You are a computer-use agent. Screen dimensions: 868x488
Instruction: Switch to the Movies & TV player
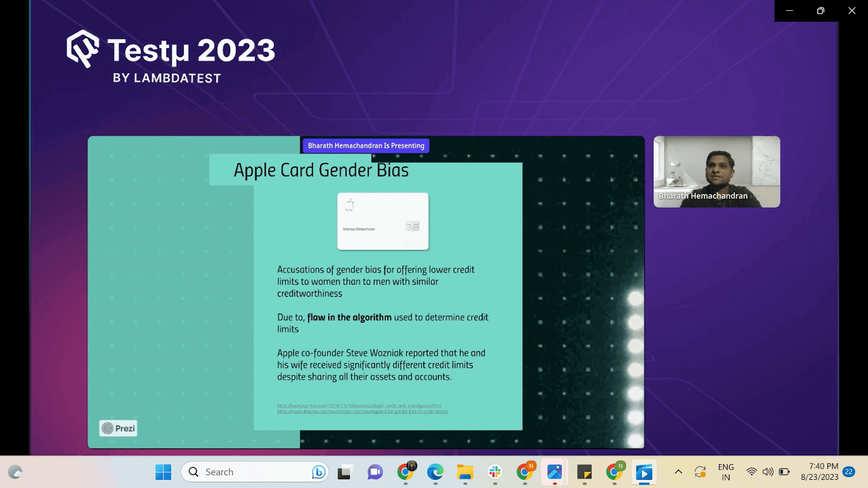(x=644, y=472)
